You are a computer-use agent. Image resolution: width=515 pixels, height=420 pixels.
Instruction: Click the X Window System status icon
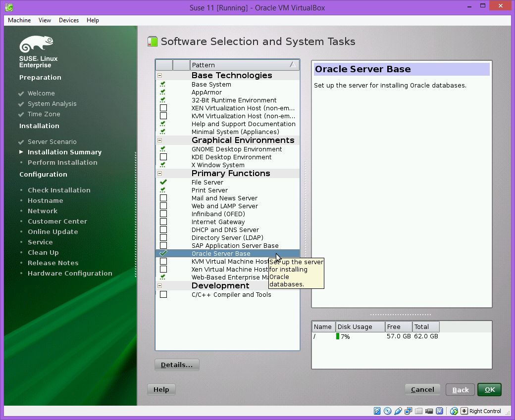162,165
